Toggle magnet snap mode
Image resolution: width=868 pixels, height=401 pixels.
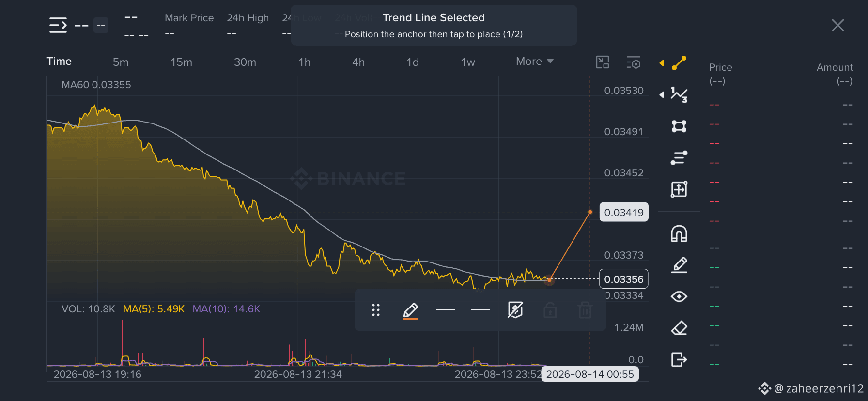679,234
